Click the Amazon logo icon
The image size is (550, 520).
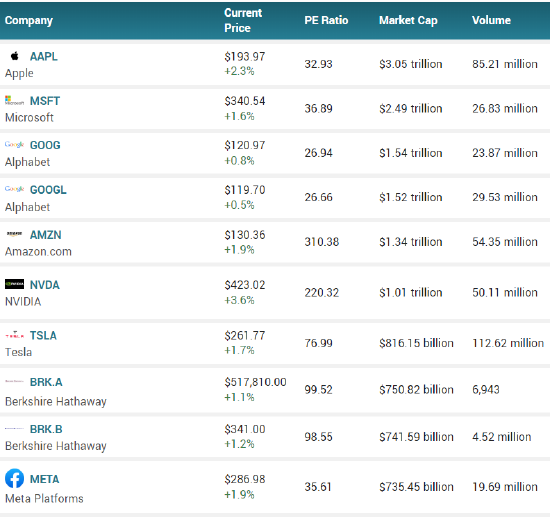pyautogui.click(x=14, y=234)
